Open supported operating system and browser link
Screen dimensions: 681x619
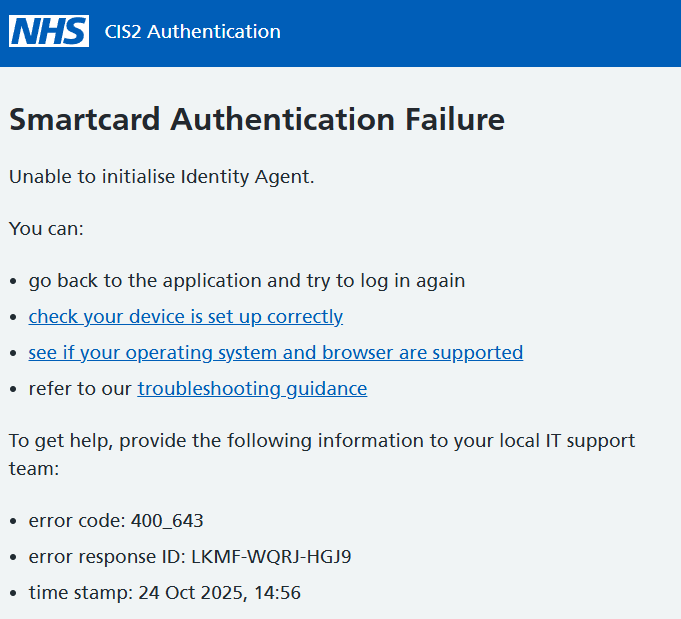coord(275,353)
